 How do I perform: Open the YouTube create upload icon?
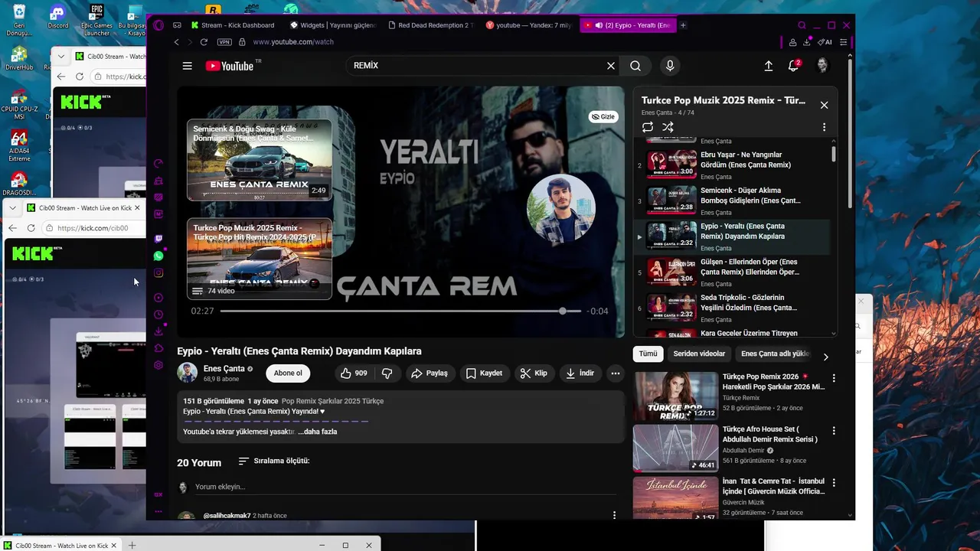768,66
